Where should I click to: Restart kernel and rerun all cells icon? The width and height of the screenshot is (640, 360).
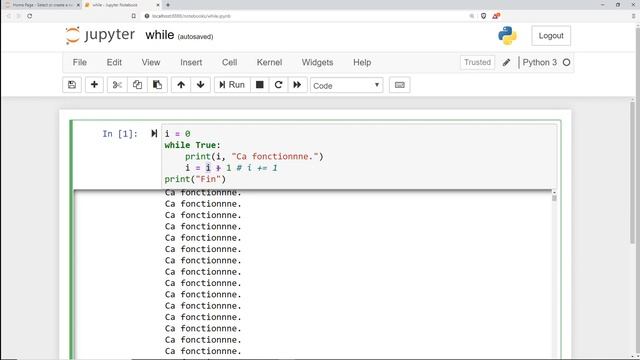click(297, 85)
